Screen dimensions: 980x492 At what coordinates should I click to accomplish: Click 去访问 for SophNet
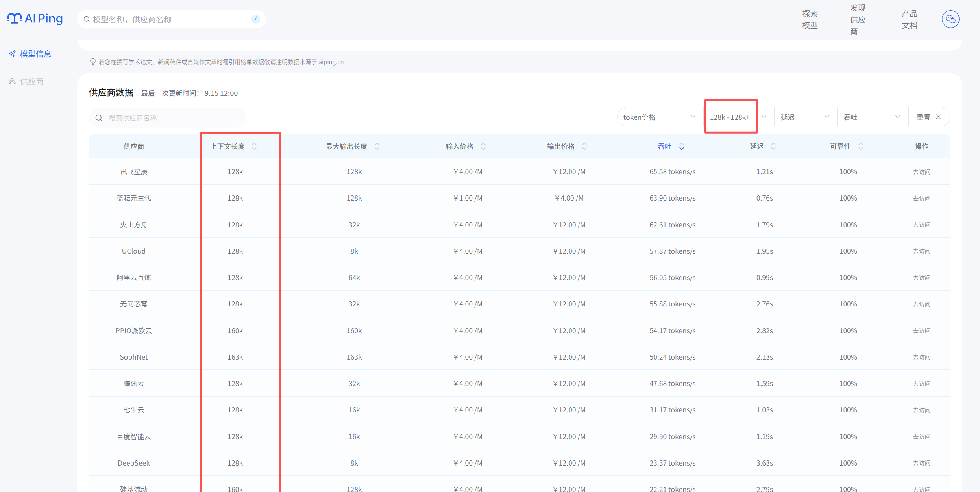point(922,357)
